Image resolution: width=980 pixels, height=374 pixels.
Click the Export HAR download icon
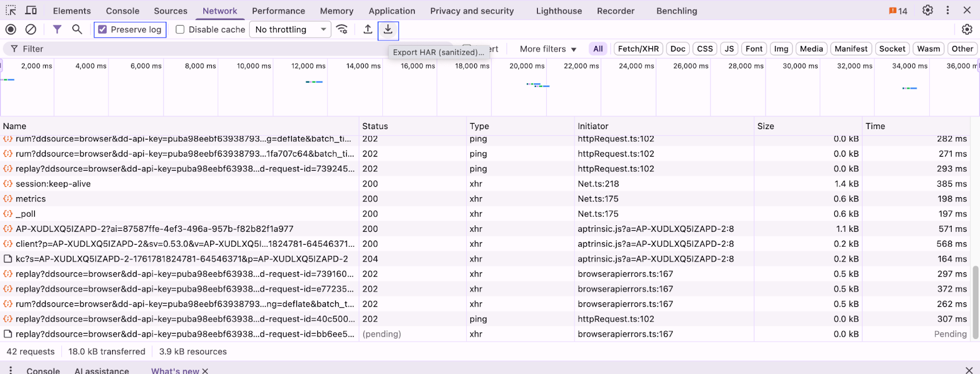[x=388, y=29]
